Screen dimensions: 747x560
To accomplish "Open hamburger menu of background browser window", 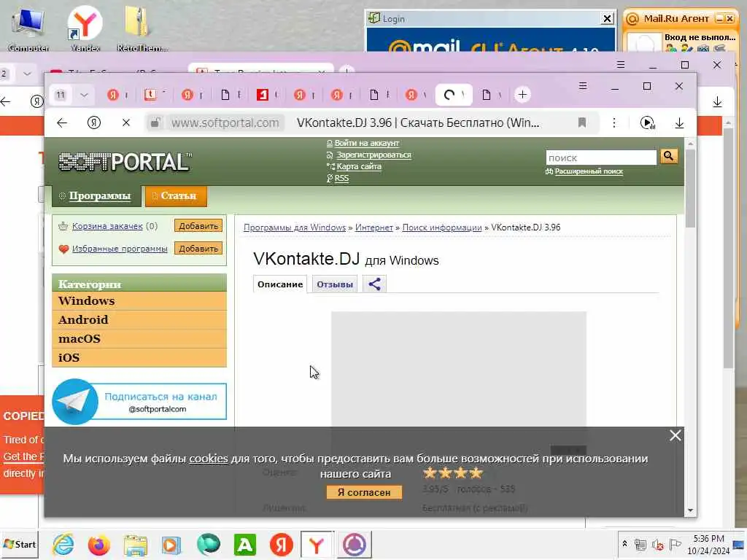I will 620,65.
